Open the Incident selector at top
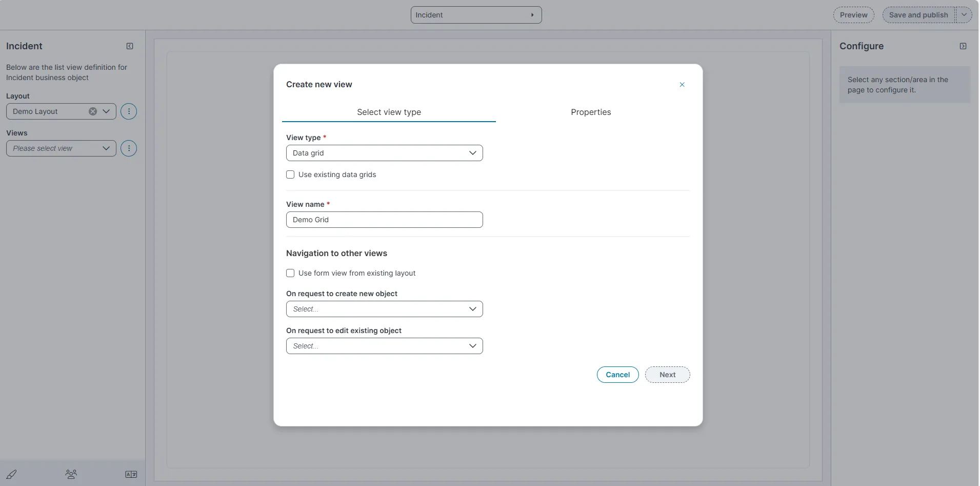 [x=476, y=15]
